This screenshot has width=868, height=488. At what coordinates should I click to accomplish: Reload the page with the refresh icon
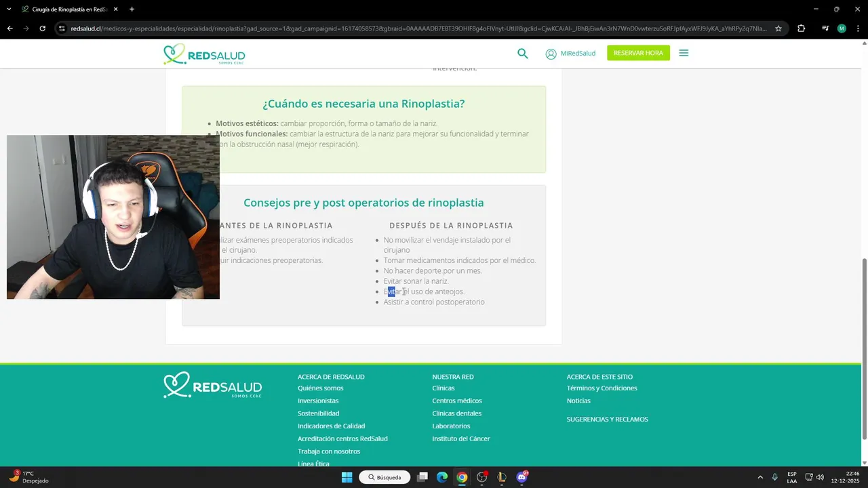click(42, 28)
